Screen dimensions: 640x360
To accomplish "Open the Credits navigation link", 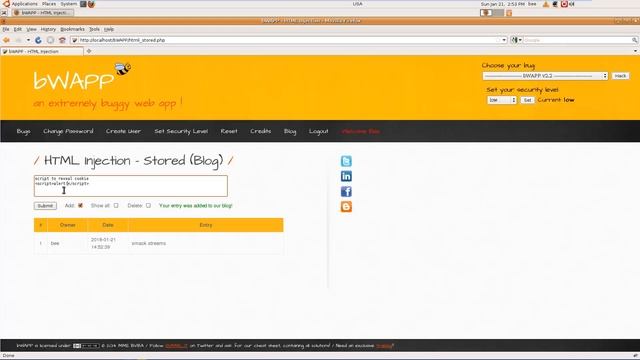I will click(260, 131).
